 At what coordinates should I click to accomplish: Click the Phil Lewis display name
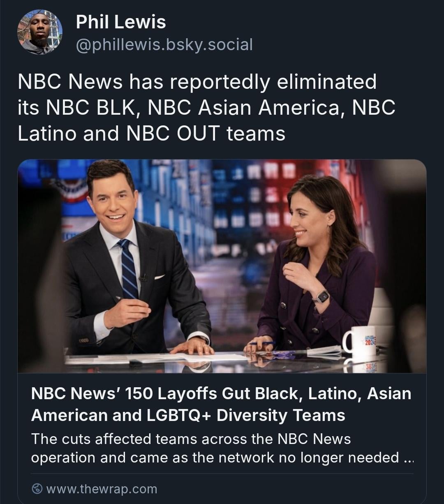pos(121,22)
